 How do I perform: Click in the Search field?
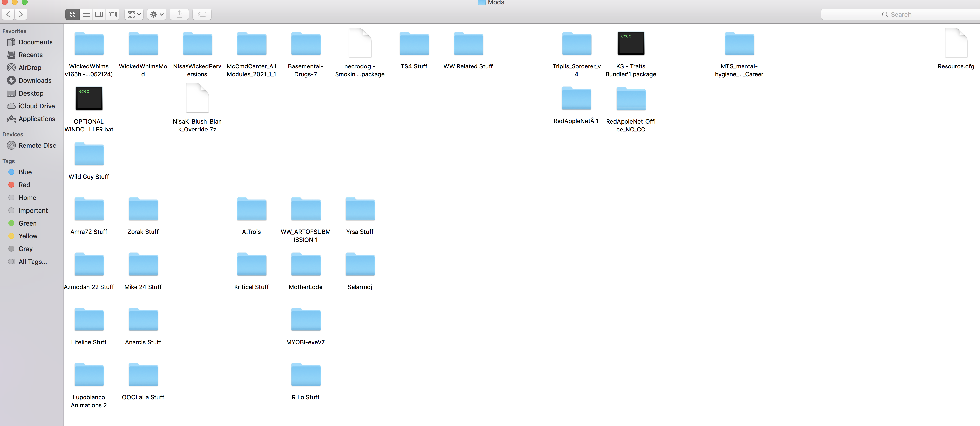(x=900, y=15)
